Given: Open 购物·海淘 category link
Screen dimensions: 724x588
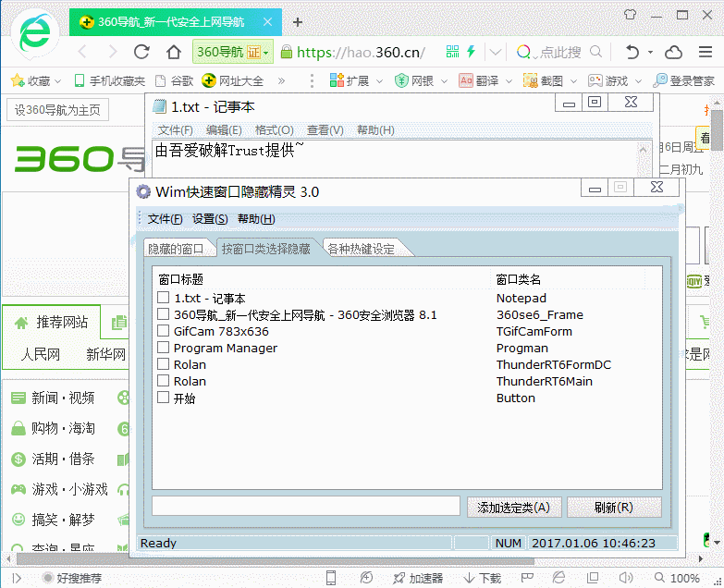Looking at the screenshot, I should [x=63, y=428].
